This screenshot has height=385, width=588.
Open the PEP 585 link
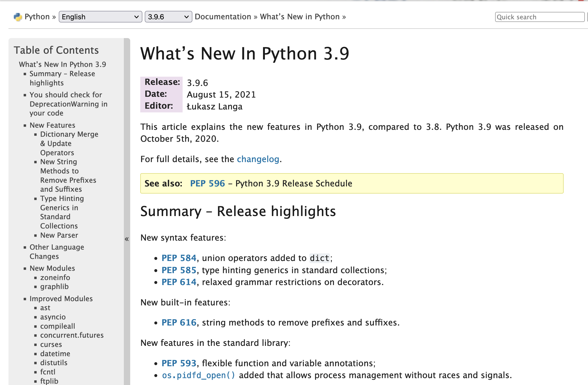(179, 270)
